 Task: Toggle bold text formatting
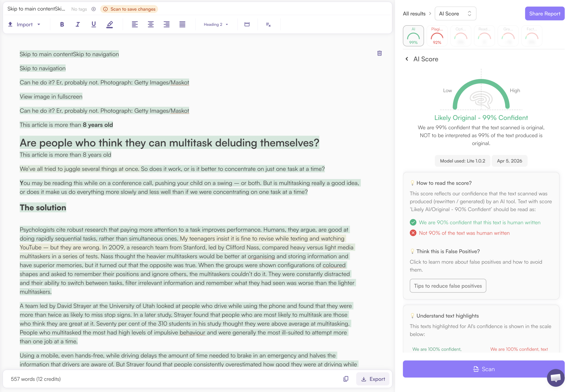(62, 24)
